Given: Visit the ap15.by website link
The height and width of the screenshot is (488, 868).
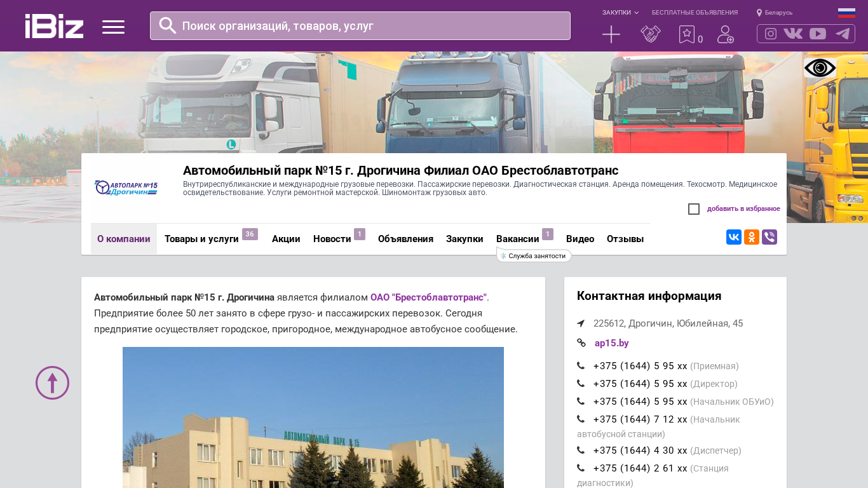Looking at the screenshot, I should [612, 343].
